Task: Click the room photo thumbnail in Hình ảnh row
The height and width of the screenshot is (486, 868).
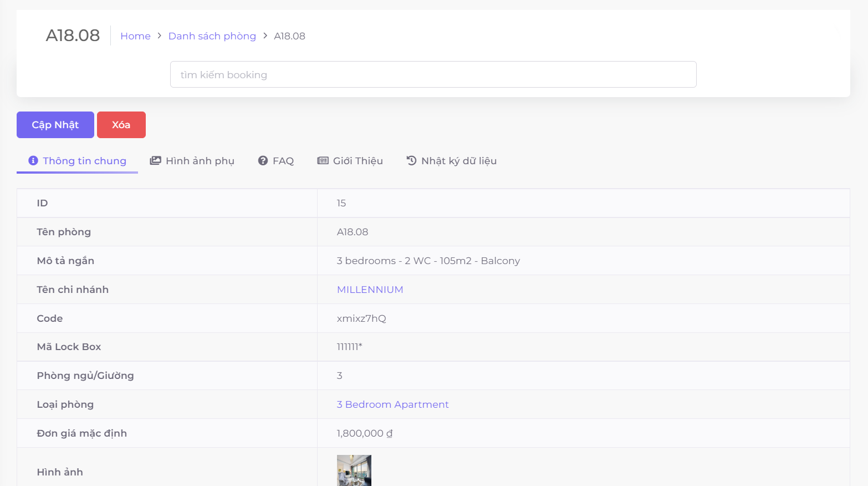Action: click(x=354, y=470)
